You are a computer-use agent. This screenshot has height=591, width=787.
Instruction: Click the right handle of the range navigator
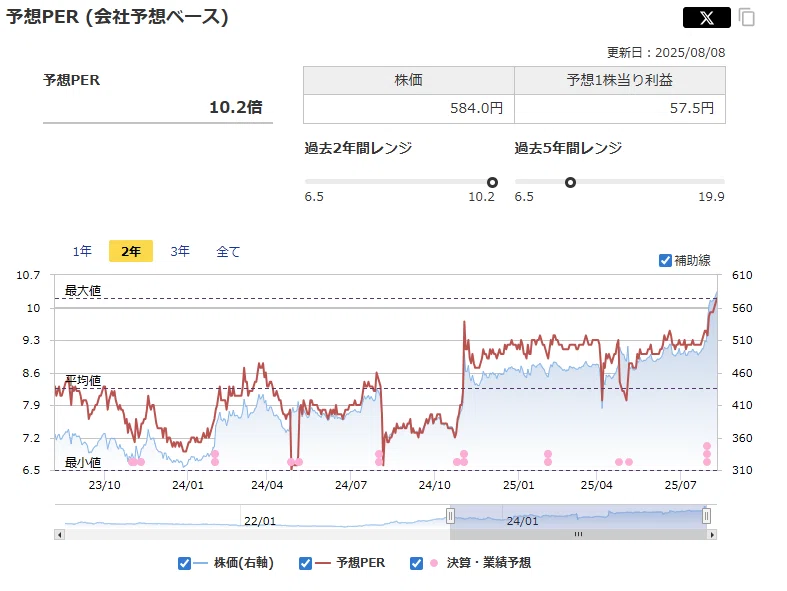[x=706, y=516]
